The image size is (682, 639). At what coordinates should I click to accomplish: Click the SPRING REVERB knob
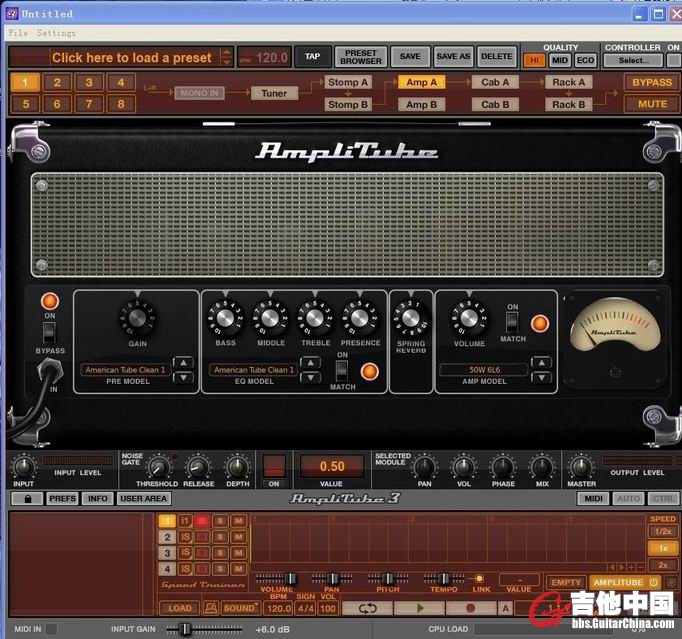click(410, 319)
